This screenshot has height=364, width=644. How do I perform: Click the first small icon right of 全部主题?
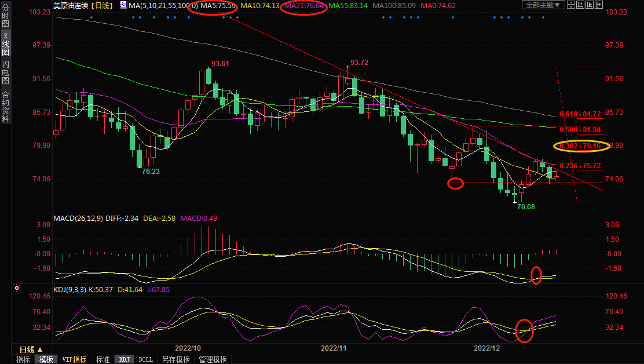click(x=570, y=5)
